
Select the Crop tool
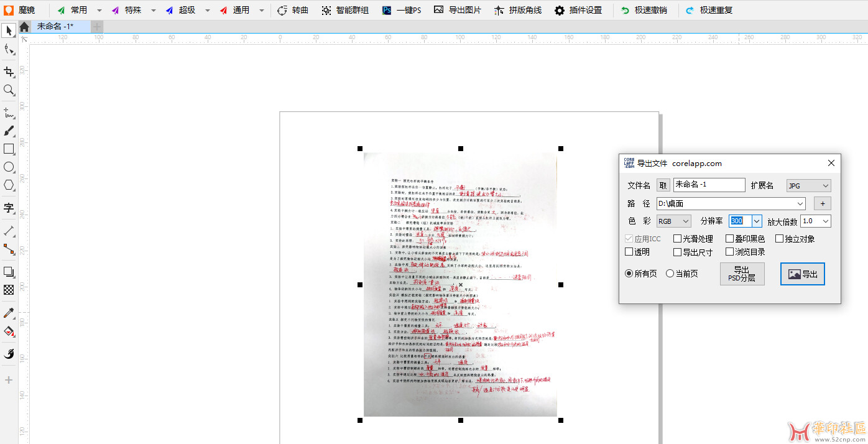click(9, 72)
